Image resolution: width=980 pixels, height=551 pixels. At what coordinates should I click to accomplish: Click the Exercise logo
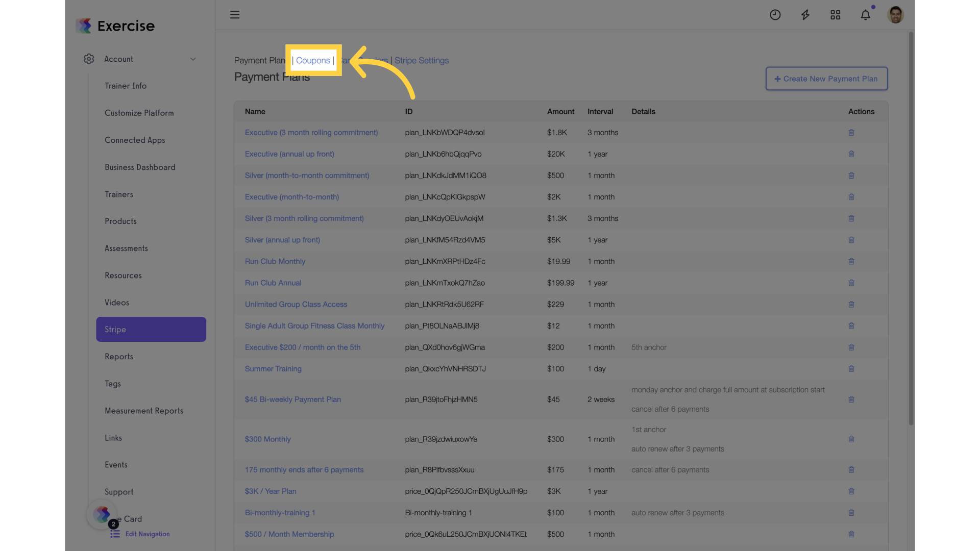[115, 26]
